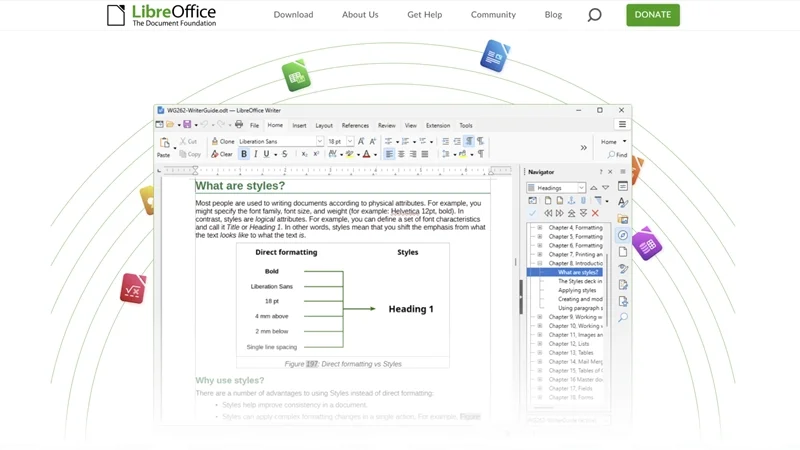The width and height of the screenshot is (800, 450).
Task: Click the Navigator anchor icon
Action: tap(571, 201)
